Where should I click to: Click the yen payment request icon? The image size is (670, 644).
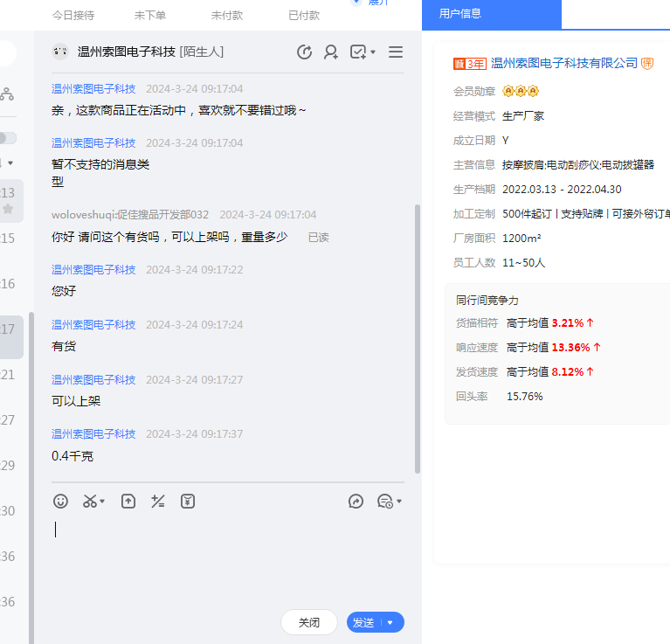(x=188, y=502)
